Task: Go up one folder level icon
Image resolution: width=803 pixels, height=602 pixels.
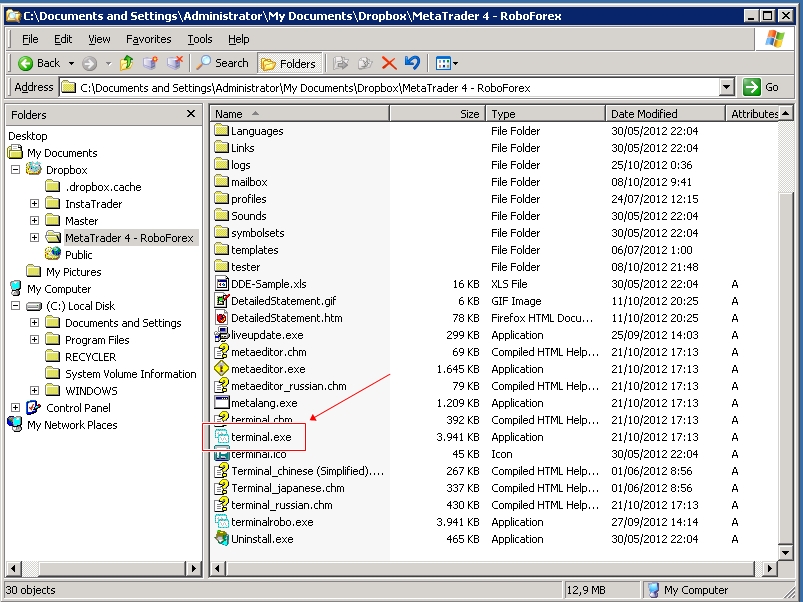Action: click(127, 63)
